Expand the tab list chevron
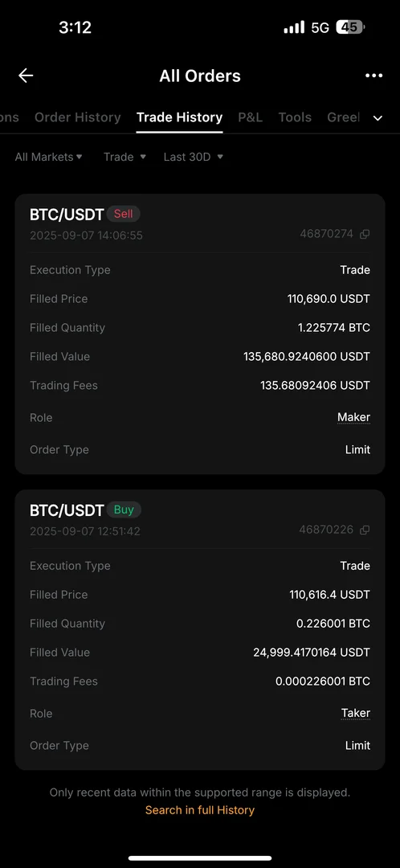 coord(378,118)
